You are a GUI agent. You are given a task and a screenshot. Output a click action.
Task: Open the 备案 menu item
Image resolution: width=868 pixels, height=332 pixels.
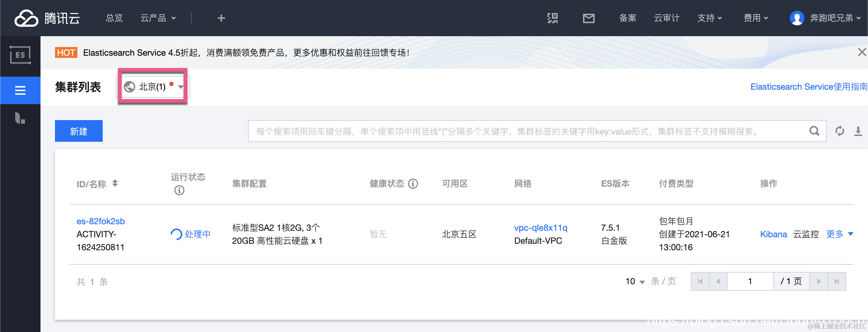(x=628, y=18)
